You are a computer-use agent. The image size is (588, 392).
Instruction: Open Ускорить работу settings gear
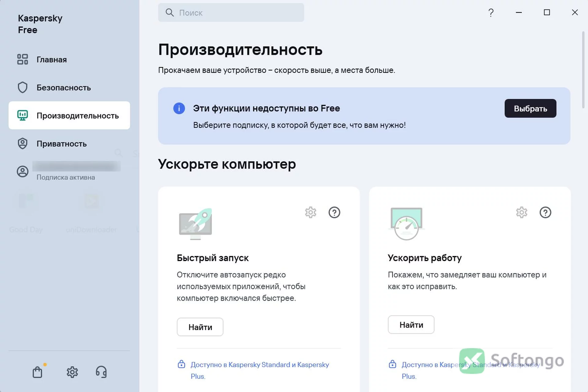(522, 212)
